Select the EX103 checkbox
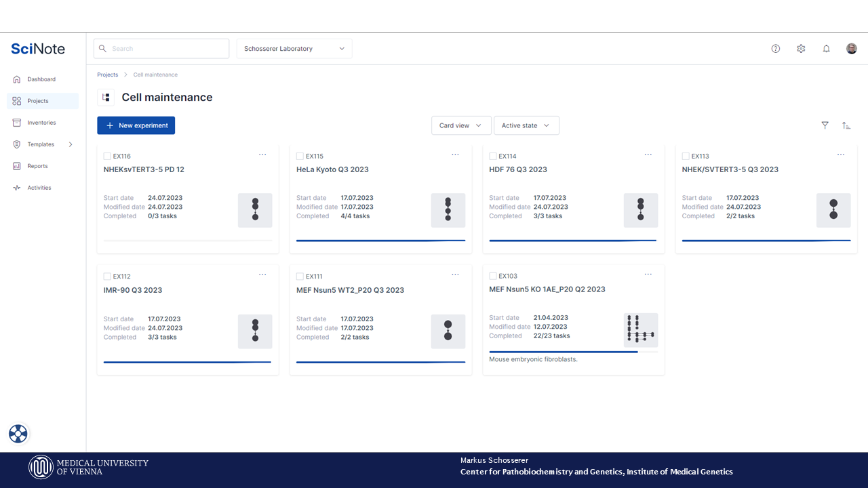 click(x=493, y=276)
